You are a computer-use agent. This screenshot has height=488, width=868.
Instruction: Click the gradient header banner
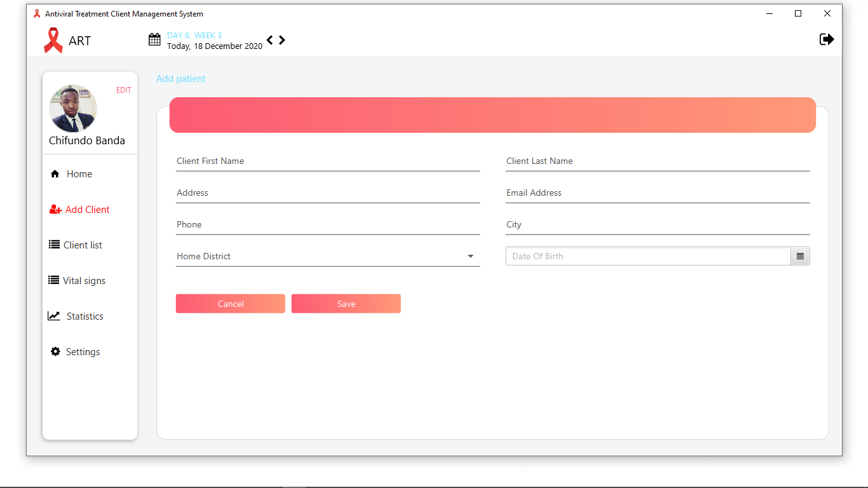[492, 115]
